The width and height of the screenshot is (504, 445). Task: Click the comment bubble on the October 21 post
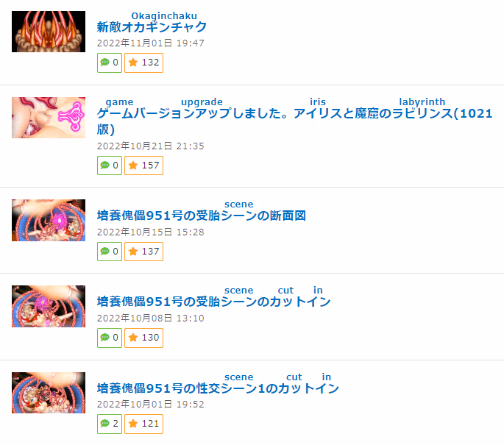(105, 165)
